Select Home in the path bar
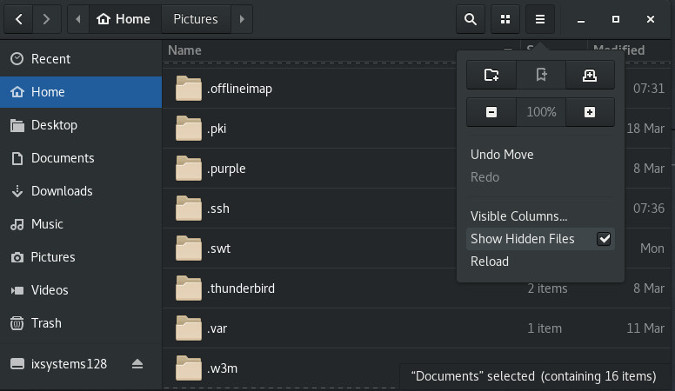This screenshot has height=391, width=675. (x=124, y=19)
